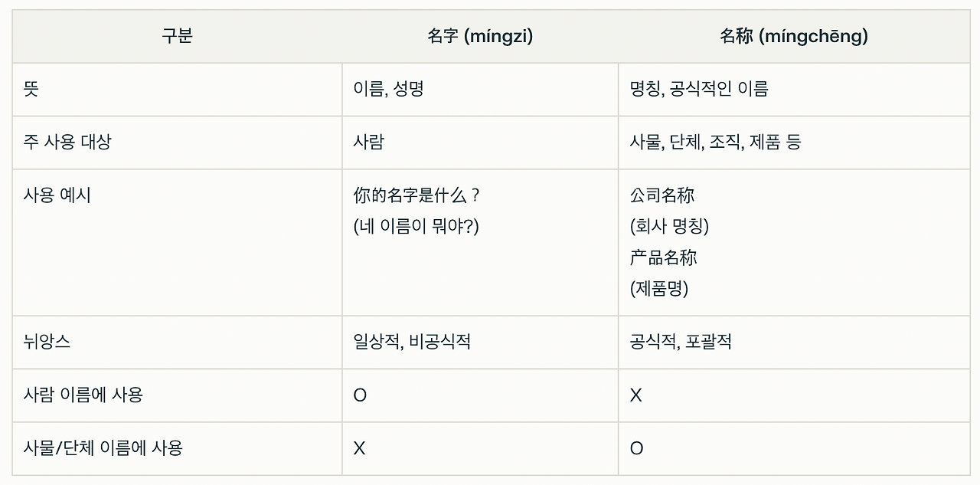Select the 사용 예시 row label

pyautogui.click(x=57, y=195)
